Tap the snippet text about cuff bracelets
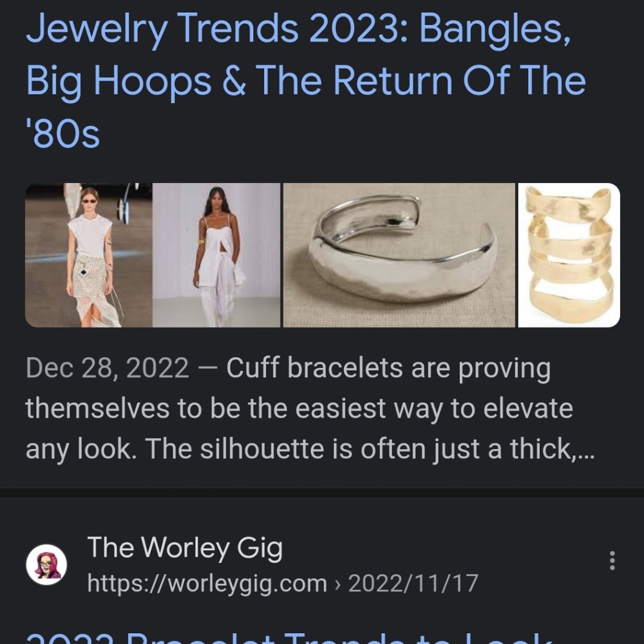Image resolution: width=644 pixels, height=644 pixels. tap(386, 368)
